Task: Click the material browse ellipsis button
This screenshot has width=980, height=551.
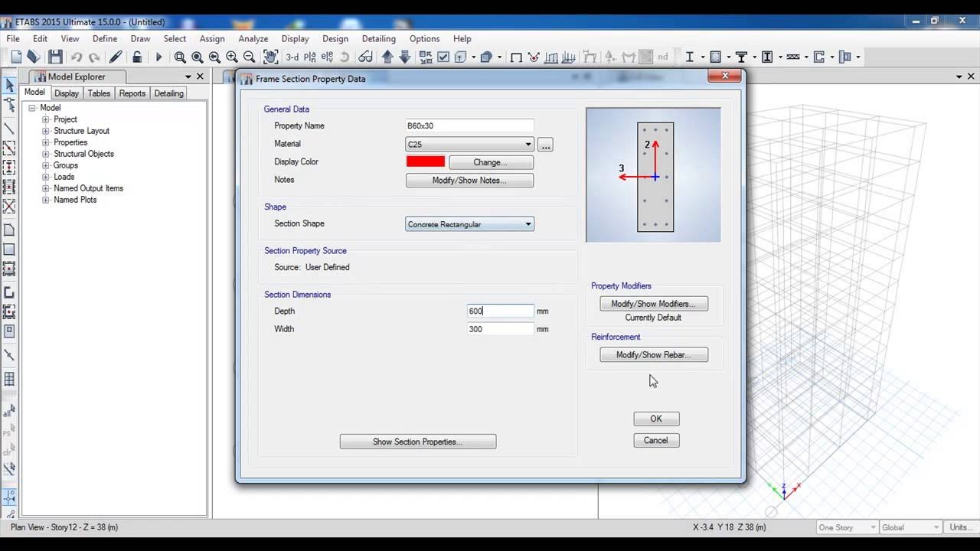Action: tap(545, 145)
